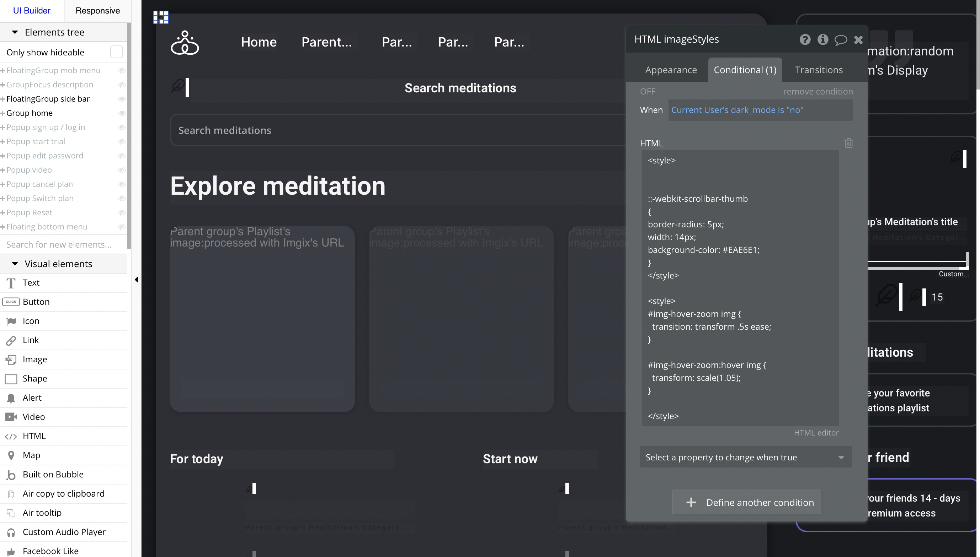Open the Responsive tab
The width and height of the screenshot is (980, 557).
tap(98, 11)
